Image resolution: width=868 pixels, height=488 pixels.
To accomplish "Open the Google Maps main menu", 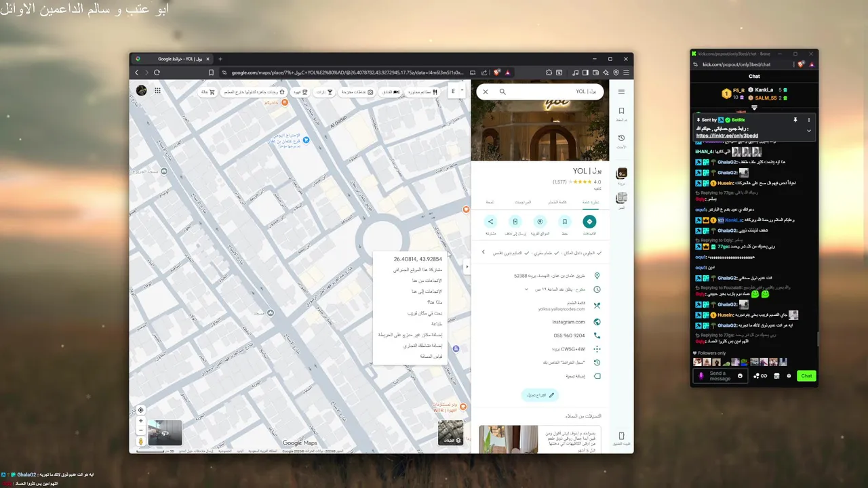I will tap(621, 91).
